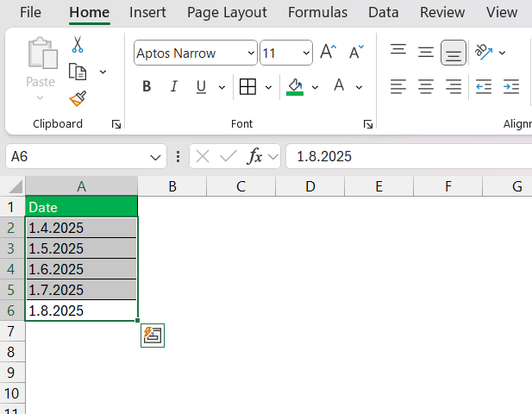Expand the borders dropdown arrow

click(x=268, y=88)
